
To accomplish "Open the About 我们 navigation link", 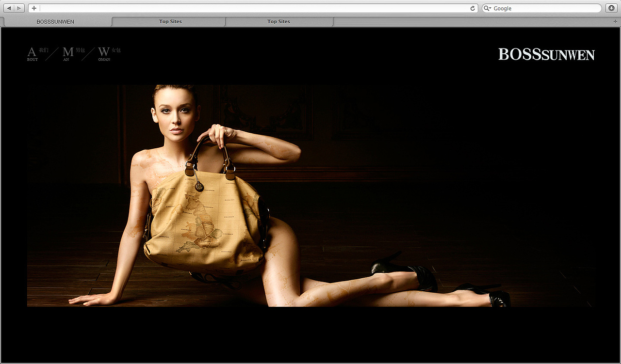I will click(x=38, y=53).
